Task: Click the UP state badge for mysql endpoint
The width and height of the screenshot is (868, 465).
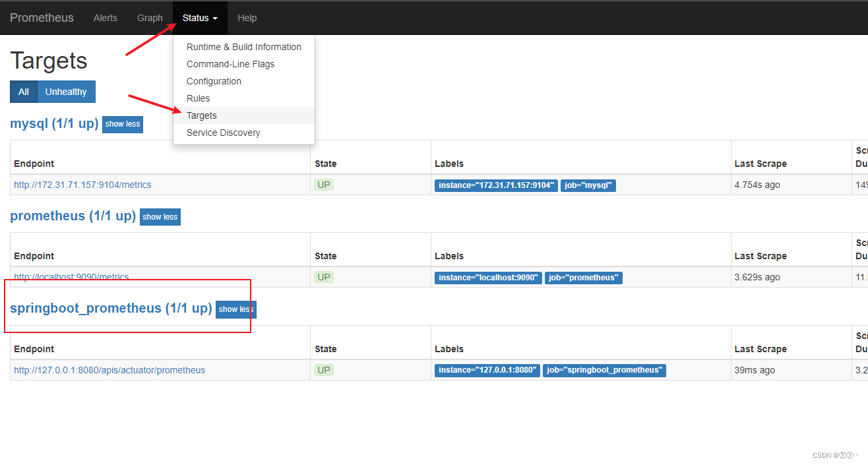Action: [324, 185]
